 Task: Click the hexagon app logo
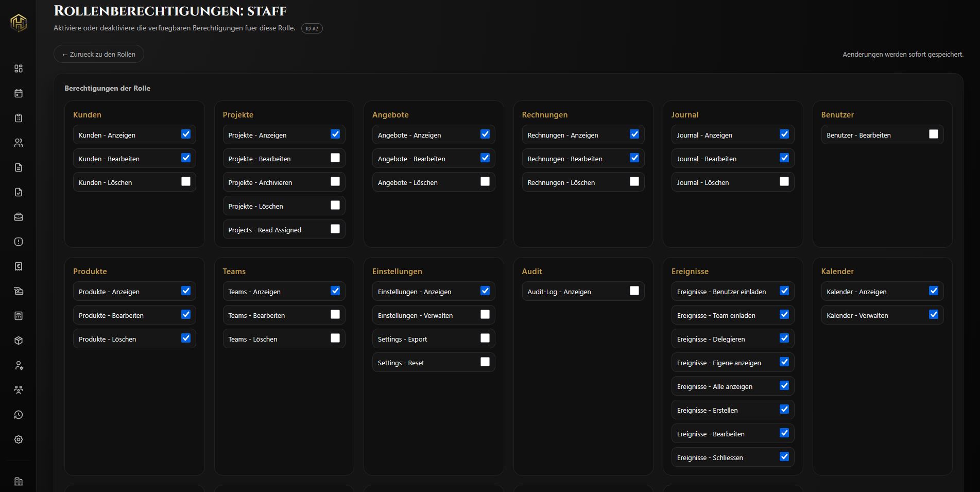tap(19, 23)
